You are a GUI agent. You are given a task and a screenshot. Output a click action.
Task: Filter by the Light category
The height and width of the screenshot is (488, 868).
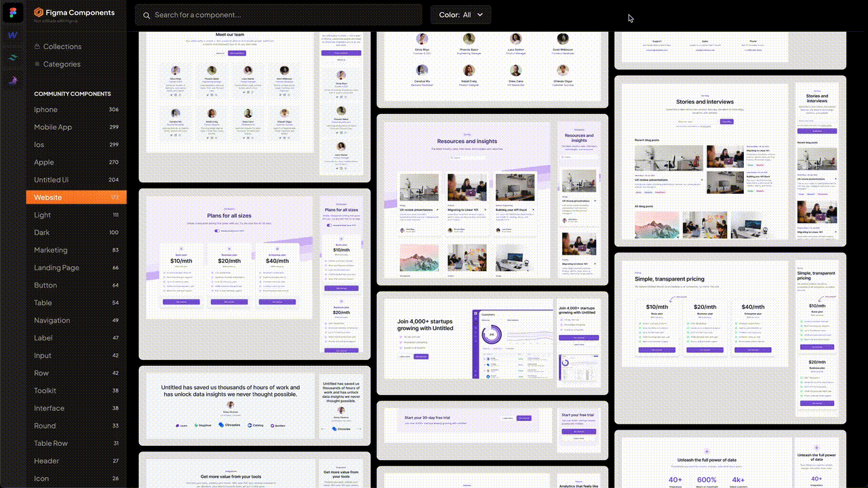[x=76, y=215]
